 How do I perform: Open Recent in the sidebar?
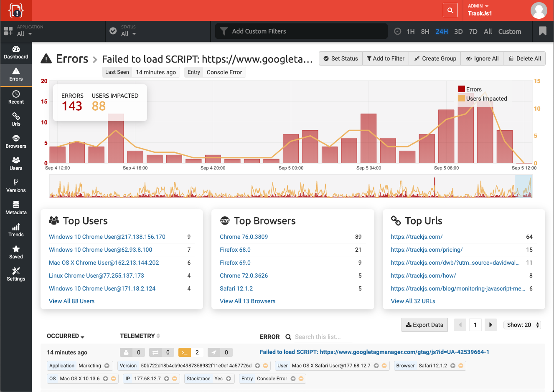pos(16,97)
